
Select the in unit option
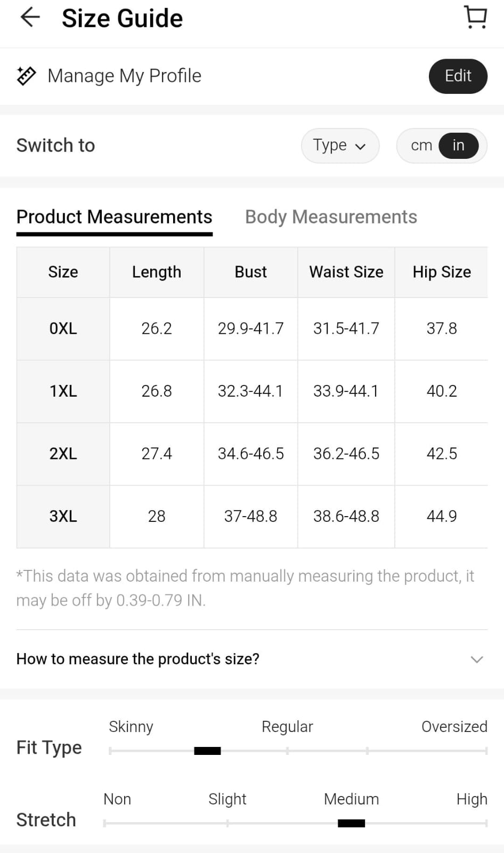click(x=458, y=146)
